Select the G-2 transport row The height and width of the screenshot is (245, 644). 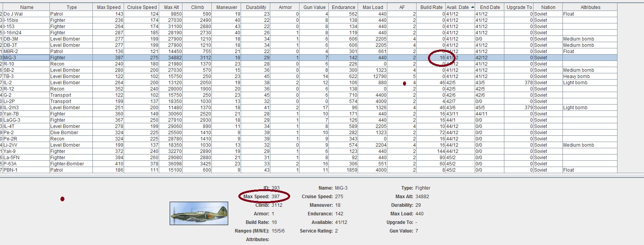click(x=309, y=95)
